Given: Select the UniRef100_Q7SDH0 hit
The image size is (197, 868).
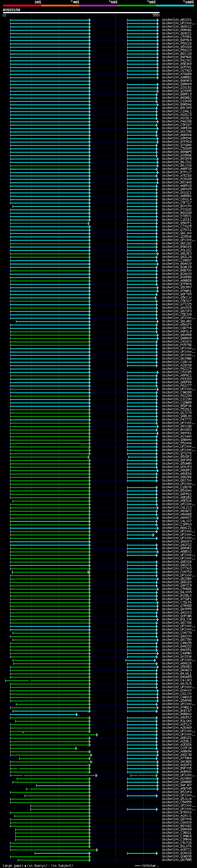Looking at the screenshot, I should coord(176,146).
